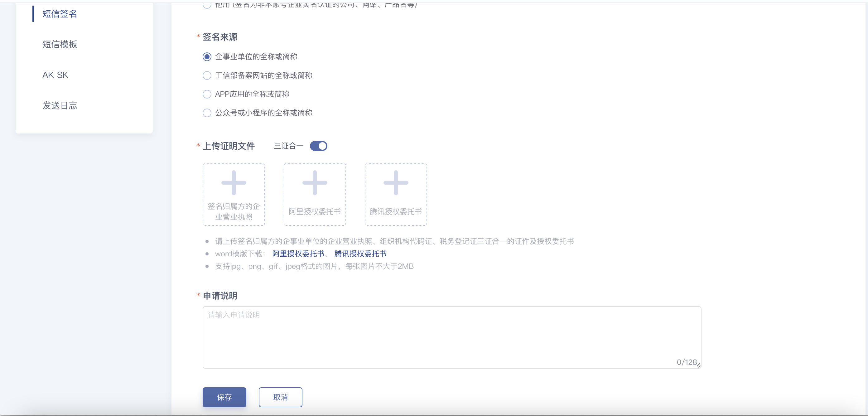Click the 0/128 character counter

tap(686, 362)
